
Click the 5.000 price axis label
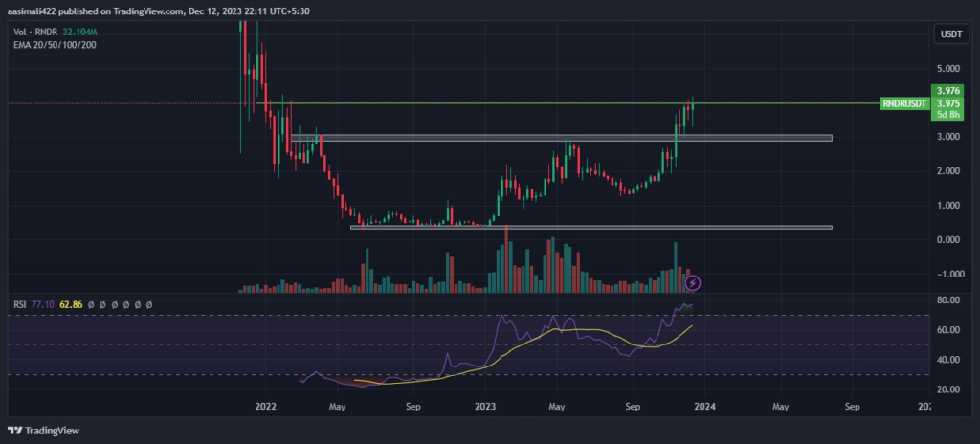click(x=947, y=68)
